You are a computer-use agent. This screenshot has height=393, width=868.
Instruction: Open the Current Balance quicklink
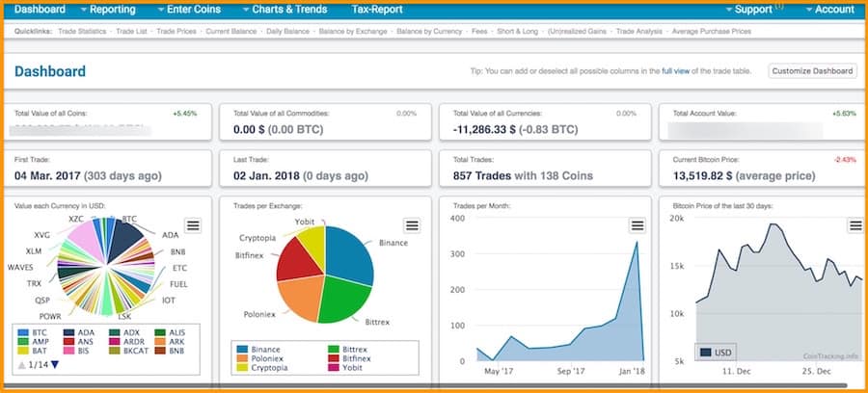[231, 32]
